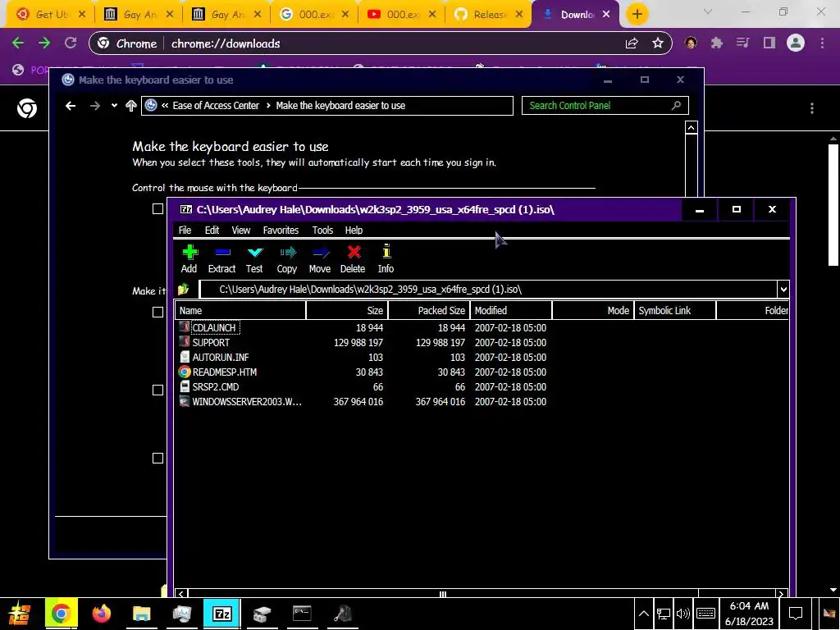Viewport: 840px width, 630px height.
Task: Select the SUPPORT folder row name
Action: coord(211,342)
